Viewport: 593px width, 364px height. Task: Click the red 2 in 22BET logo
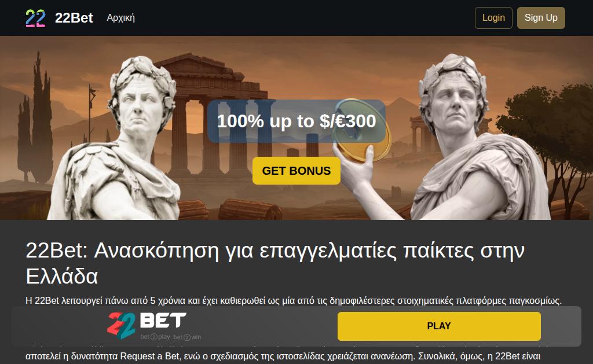point(116,323)
